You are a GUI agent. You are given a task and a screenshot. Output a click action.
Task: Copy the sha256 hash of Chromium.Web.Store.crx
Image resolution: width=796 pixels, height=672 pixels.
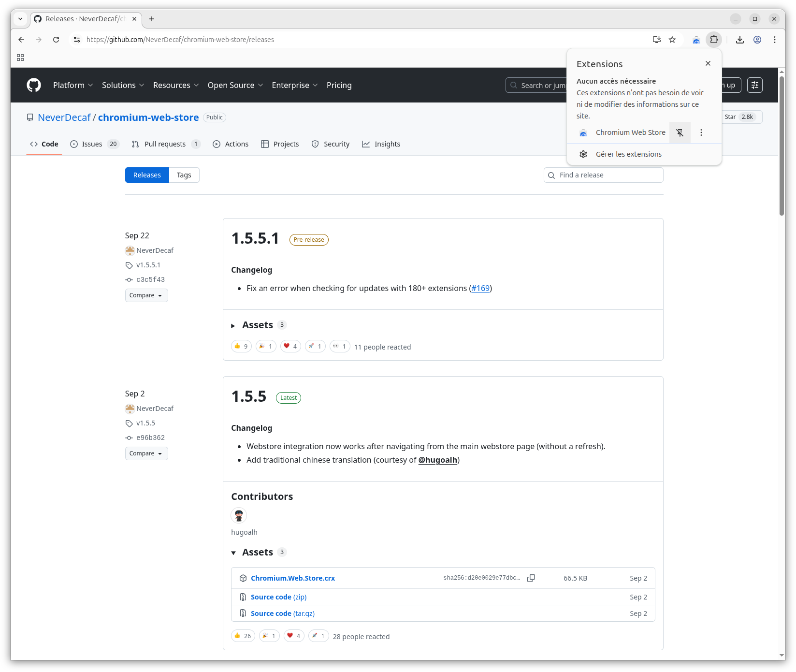(531, 578)
